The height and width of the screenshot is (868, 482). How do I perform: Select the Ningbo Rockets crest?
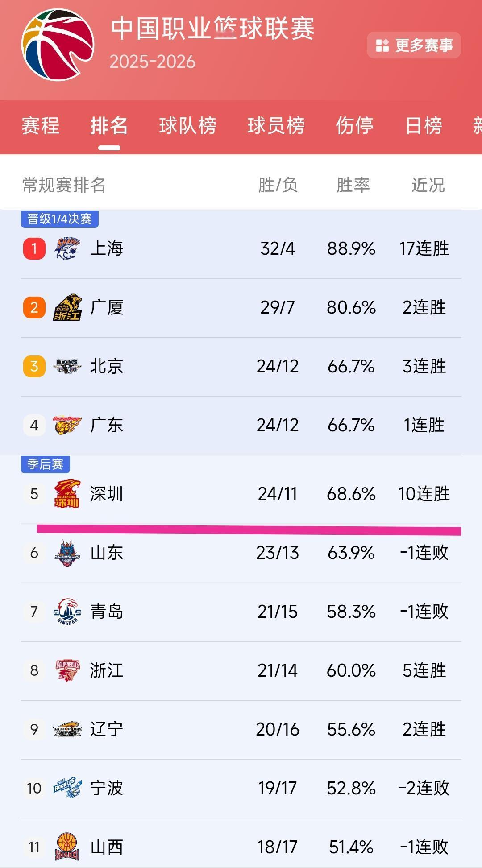click(67, 788)
